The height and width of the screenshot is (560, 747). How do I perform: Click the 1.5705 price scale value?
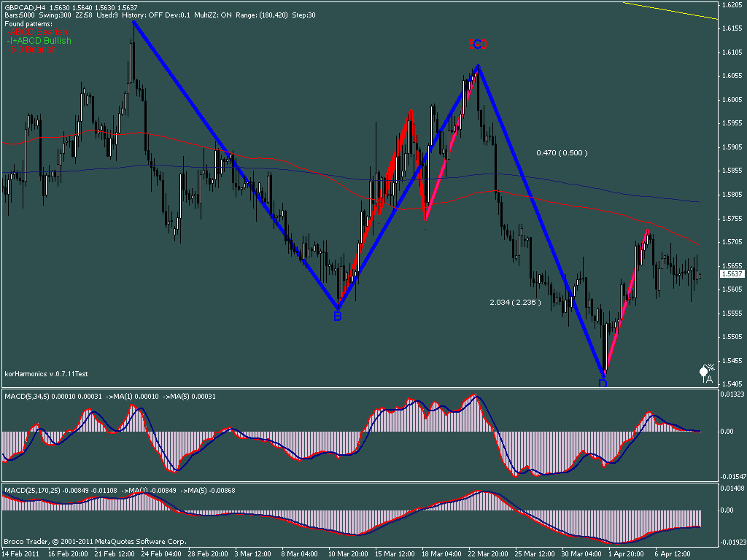coord(732,242)
